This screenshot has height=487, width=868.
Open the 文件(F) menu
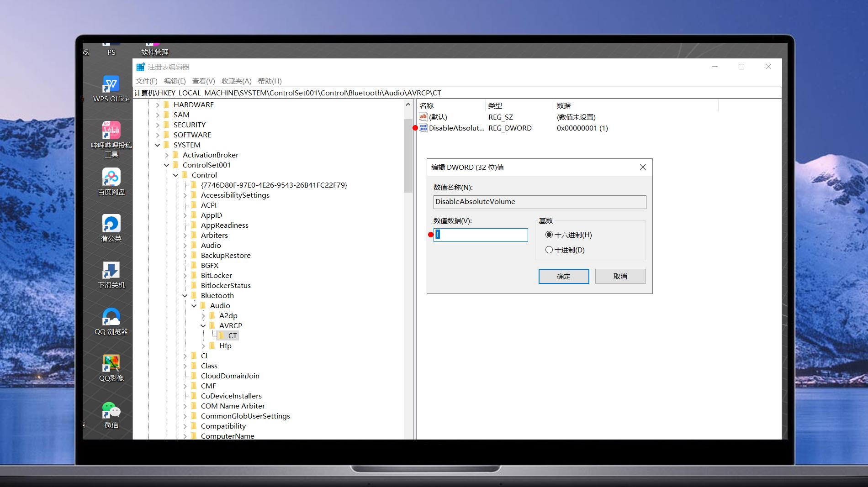(x=146, y=81)
